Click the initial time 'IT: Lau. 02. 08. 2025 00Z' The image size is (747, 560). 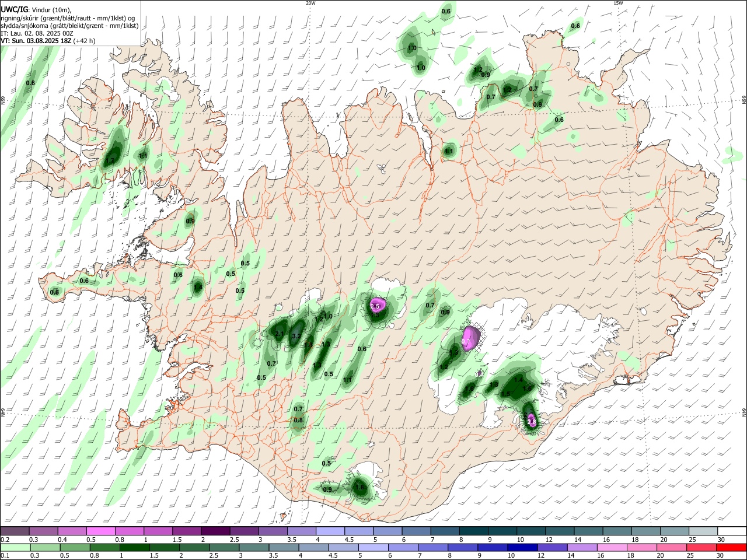(x=37, y=33)
